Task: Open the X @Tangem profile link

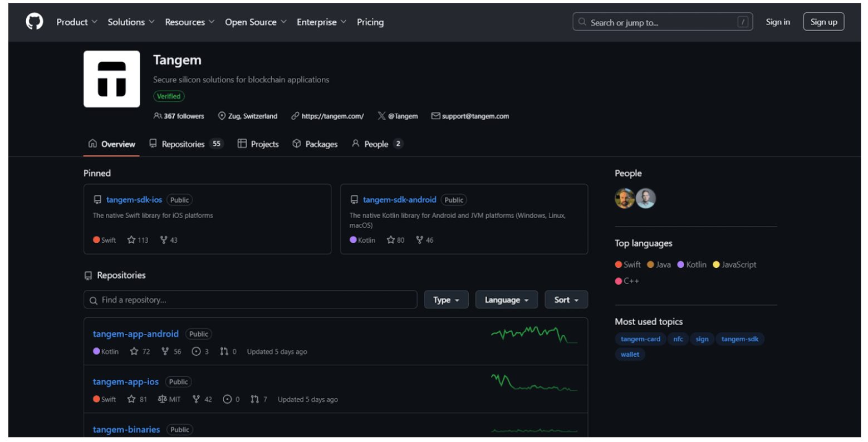Action: [398, 116]
